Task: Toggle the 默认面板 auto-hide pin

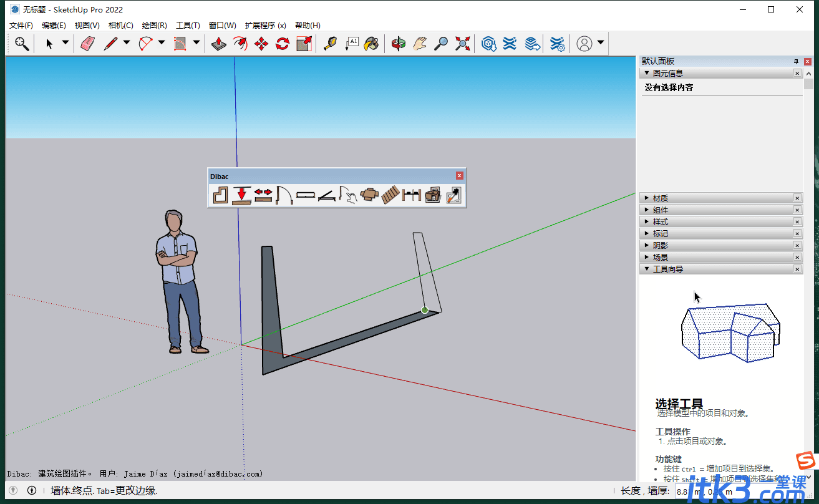Action: [796, 61]
